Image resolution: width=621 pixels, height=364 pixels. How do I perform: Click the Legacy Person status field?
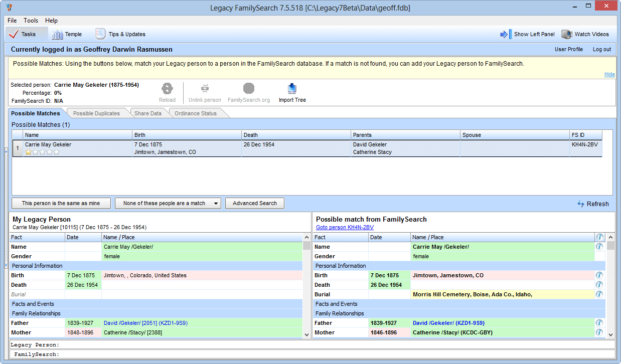click(312, 345)
